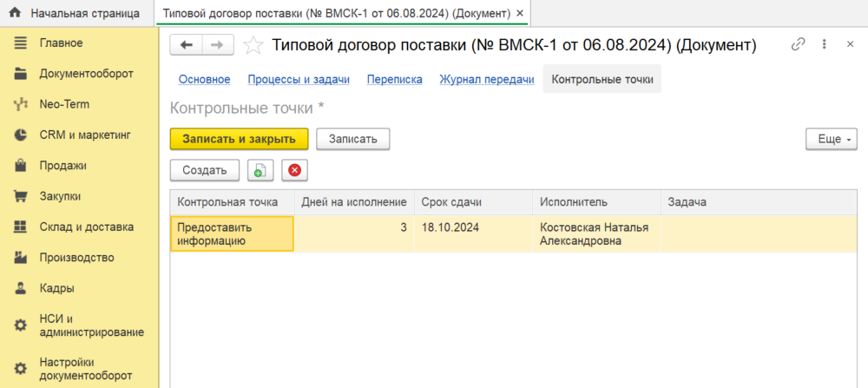
Task: Sort by Срок сдачи column header
Action: (473, 202)
